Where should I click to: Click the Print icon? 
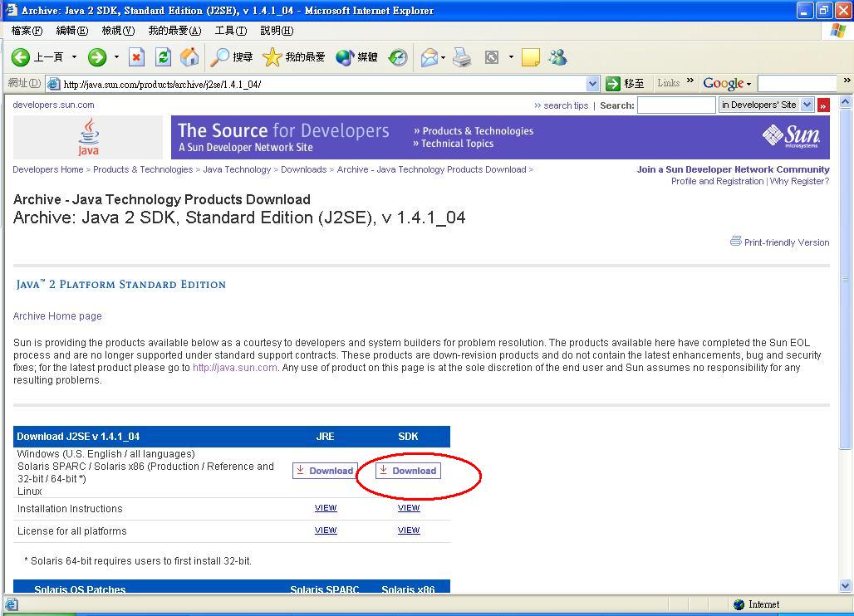462,57
